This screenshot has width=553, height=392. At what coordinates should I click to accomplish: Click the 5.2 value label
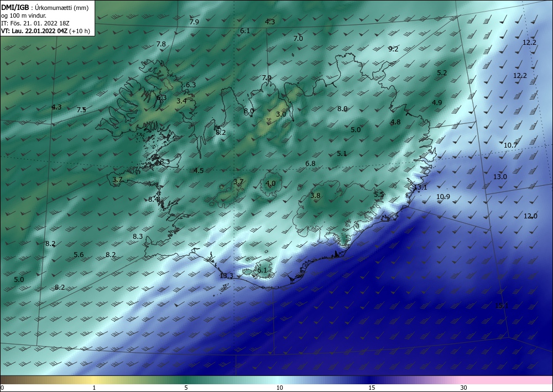(x=442, y=72)
